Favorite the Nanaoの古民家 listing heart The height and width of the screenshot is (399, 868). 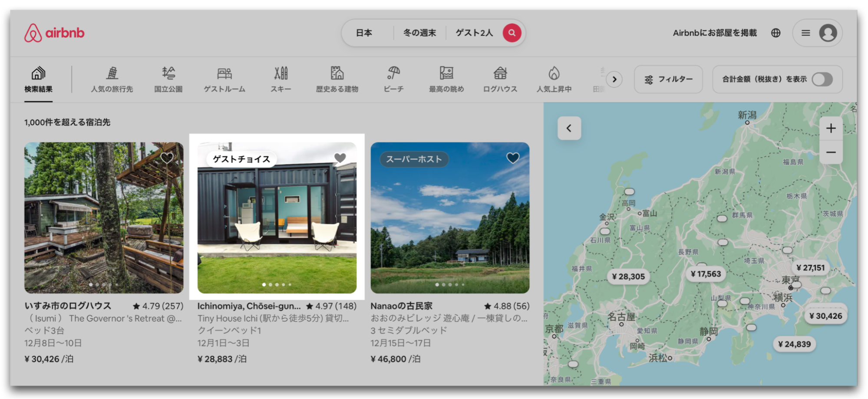click(x=513, y=158)
